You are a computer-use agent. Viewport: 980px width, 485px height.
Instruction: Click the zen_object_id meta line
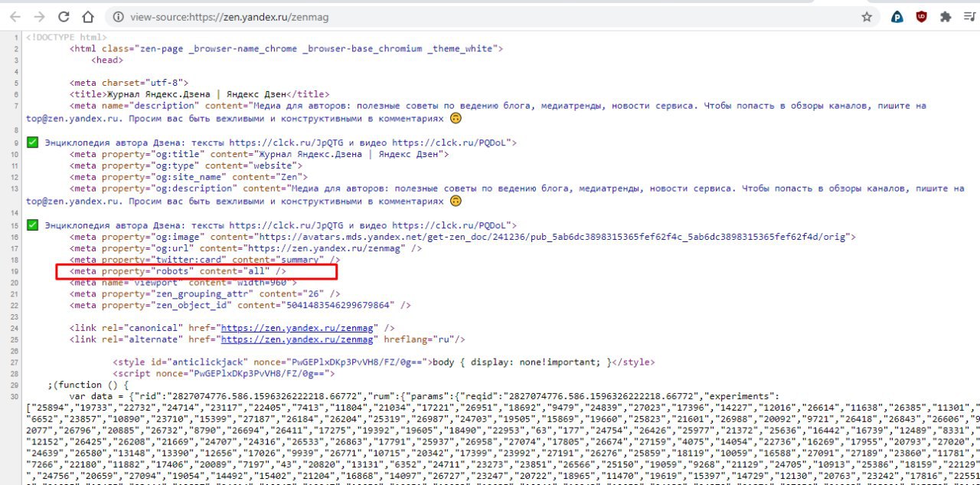click(240, 305)
